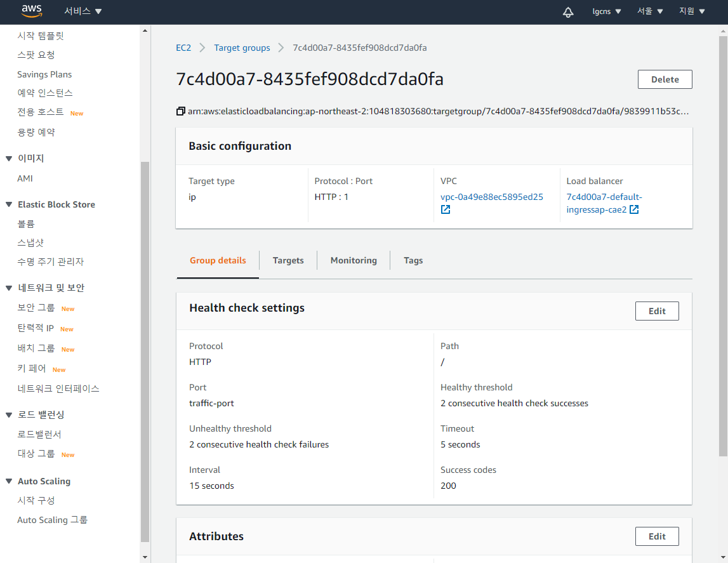This screenshot has height=563, width=728.
Task: Select the ARN text line
Action: [438, 111]
